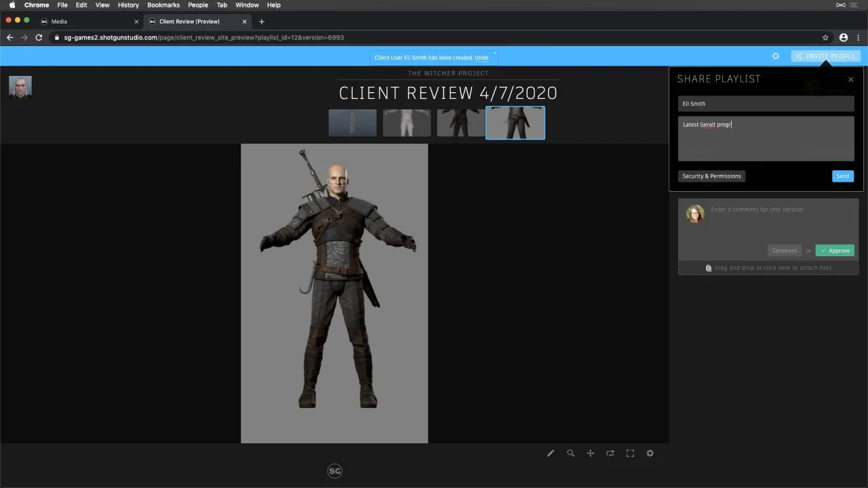This screenshot has width=868, height=488.
Task: Go back in browser history
Action: pyautogui.click(x=9, y=38)
